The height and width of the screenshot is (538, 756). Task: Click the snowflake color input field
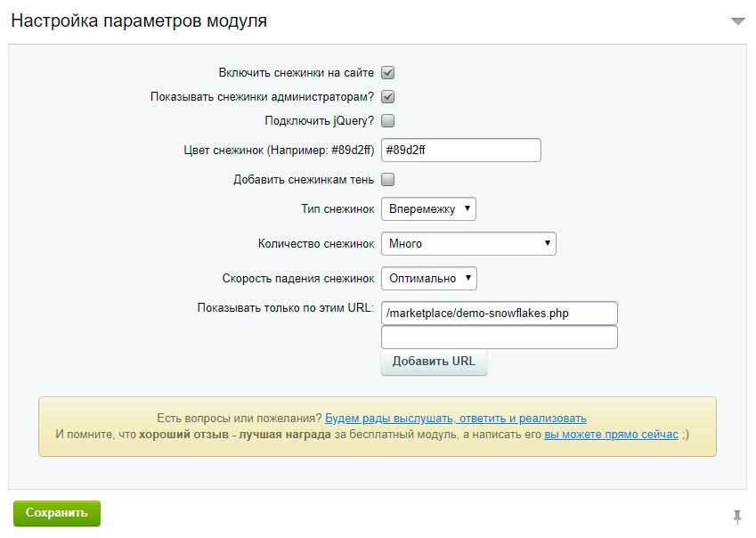click(460, 151)
